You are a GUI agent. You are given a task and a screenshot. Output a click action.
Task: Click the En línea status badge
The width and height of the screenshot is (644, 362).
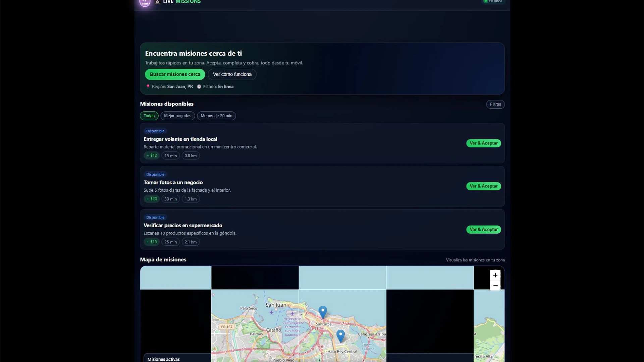pos(493,2)
